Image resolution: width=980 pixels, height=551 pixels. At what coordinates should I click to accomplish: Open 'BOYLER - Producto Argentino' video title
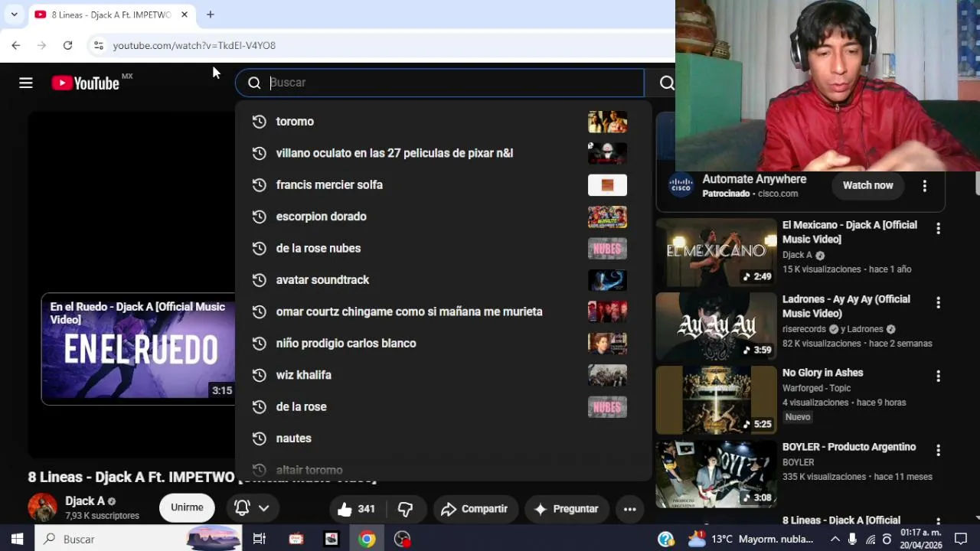[849, 447]
